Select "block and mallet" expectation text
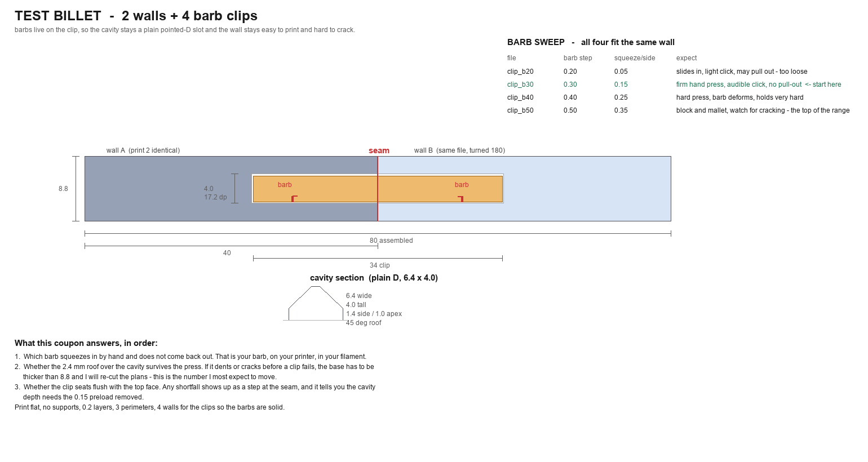868x462 pixels. click(x=763, y=110)
